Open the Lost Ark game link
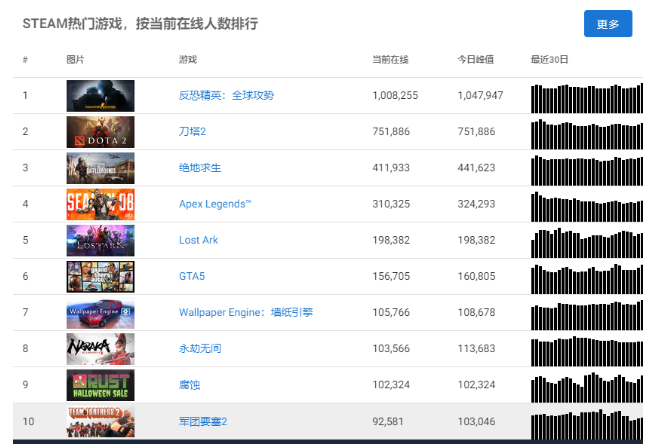660x446 pixels. coord(199,240)
